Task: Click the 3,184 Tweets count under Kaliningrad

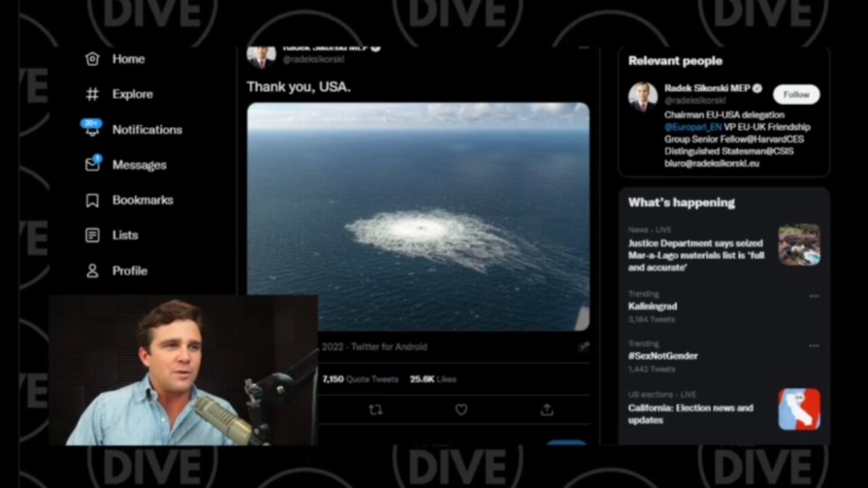Action: click(x=652, y=319)
